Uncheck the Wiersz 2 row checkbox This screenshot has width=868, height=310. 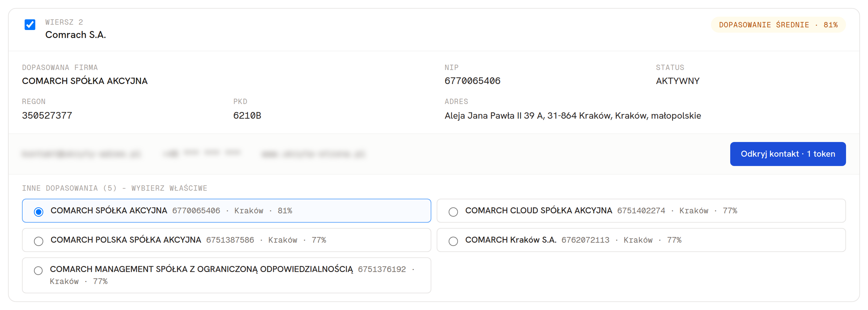point(30,25)
